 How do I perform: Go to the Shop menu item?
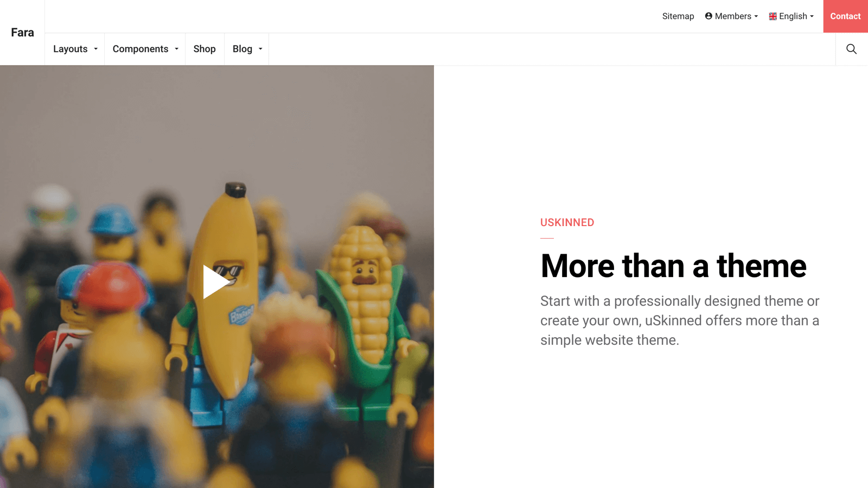(205, 49)
